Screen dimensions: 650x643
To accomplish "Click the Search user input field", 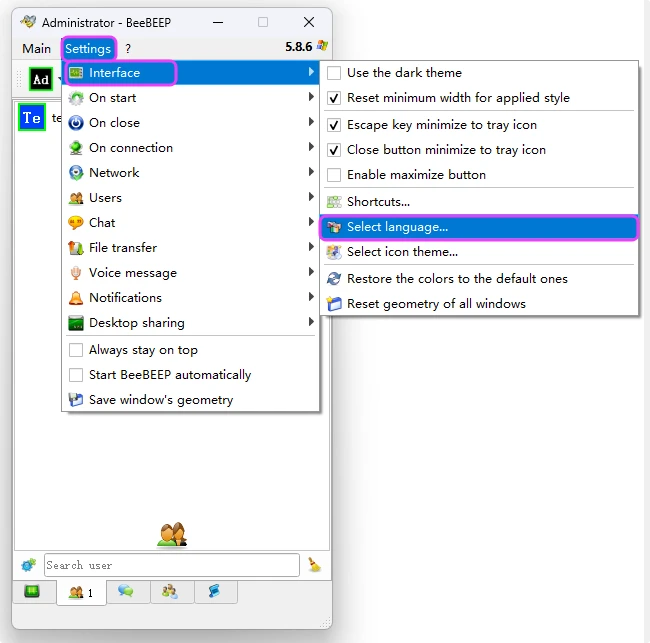I will pos(172,565).
